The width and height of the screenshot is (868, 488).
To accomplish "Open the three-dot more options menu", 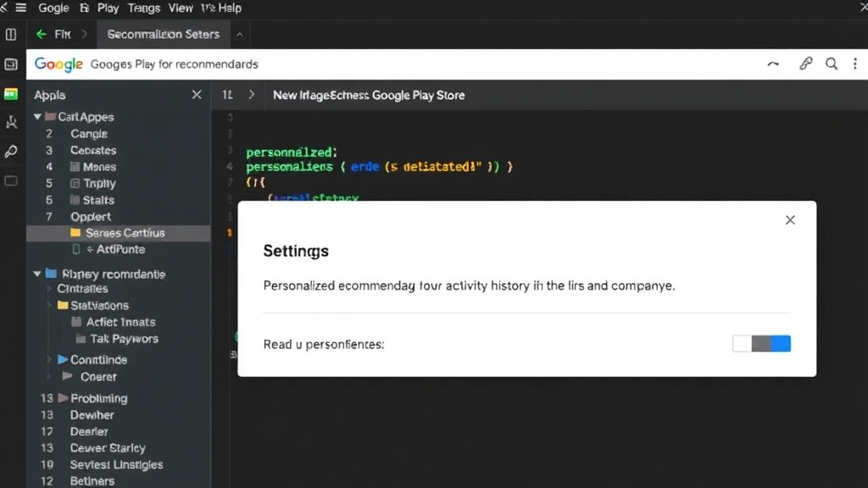I will 855,64.
